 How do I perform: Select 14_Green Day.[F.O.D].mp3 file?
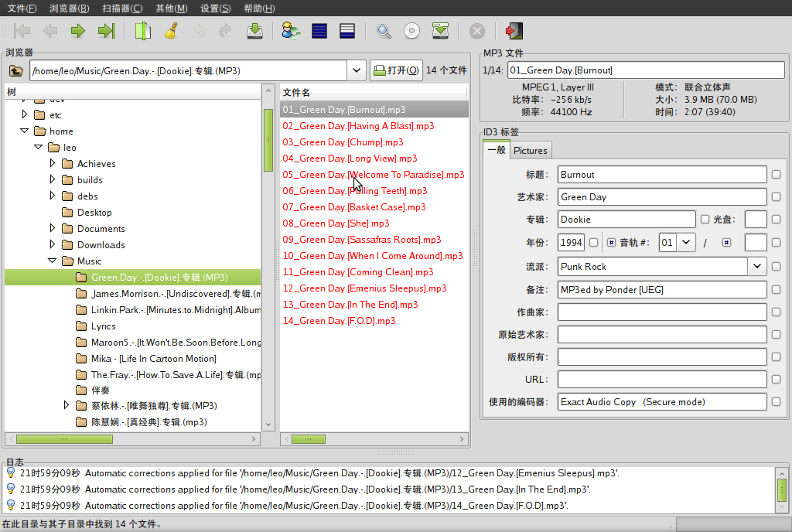(x=374, y=320)
